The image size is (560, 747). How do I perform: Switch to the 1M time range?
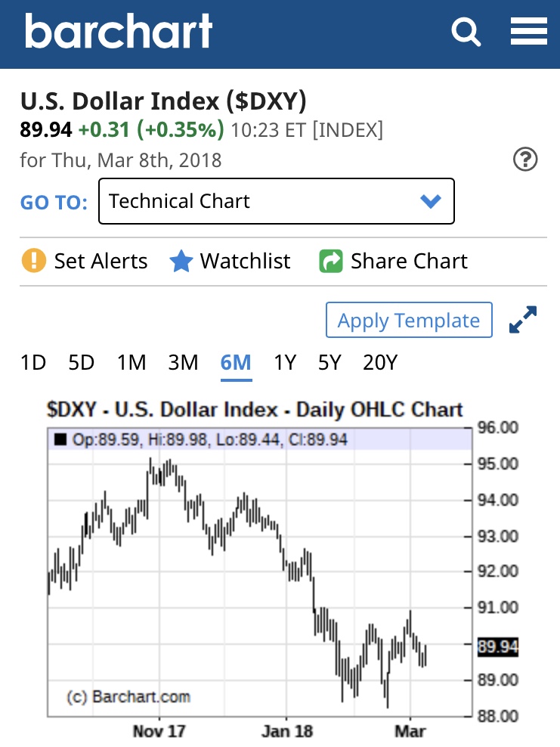[131, 363]
